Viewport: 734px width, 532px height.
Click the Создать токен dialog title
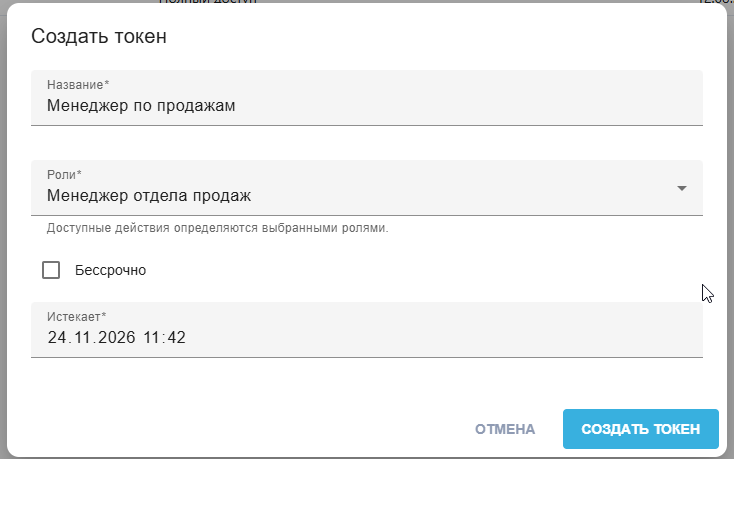pos(99,36)
